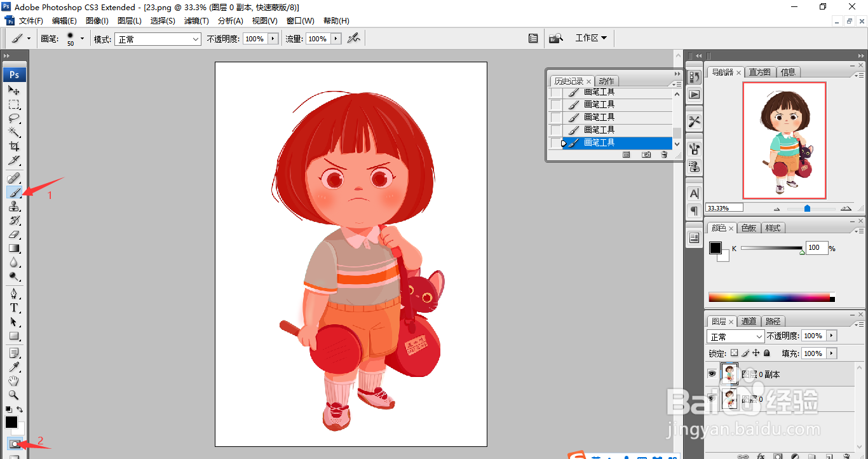868x459 pixels.
Task: Select the Rectangle shape tool
Action: [x=14, y=336]
